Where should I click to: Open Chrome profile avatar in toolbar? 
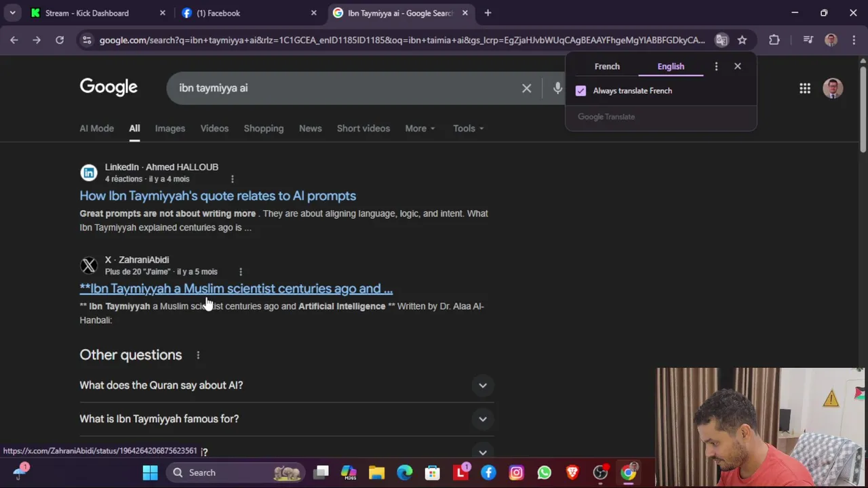pyautogui.click(x=831, y=40)
